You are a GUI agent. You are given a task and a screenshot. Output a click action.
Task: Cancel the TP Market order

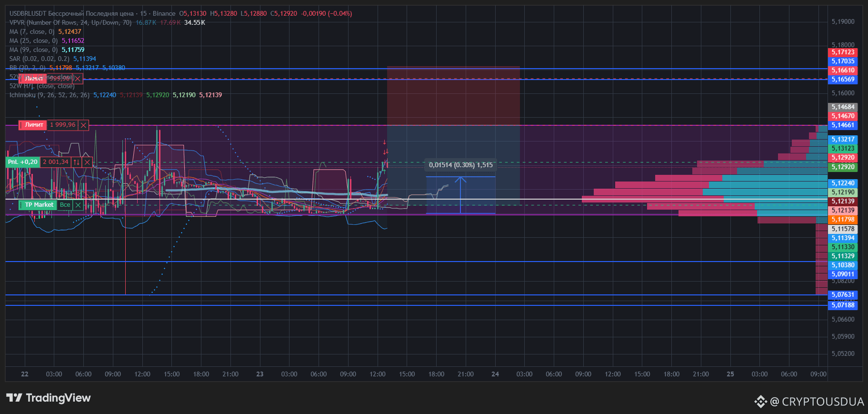[x=78, y=205]
